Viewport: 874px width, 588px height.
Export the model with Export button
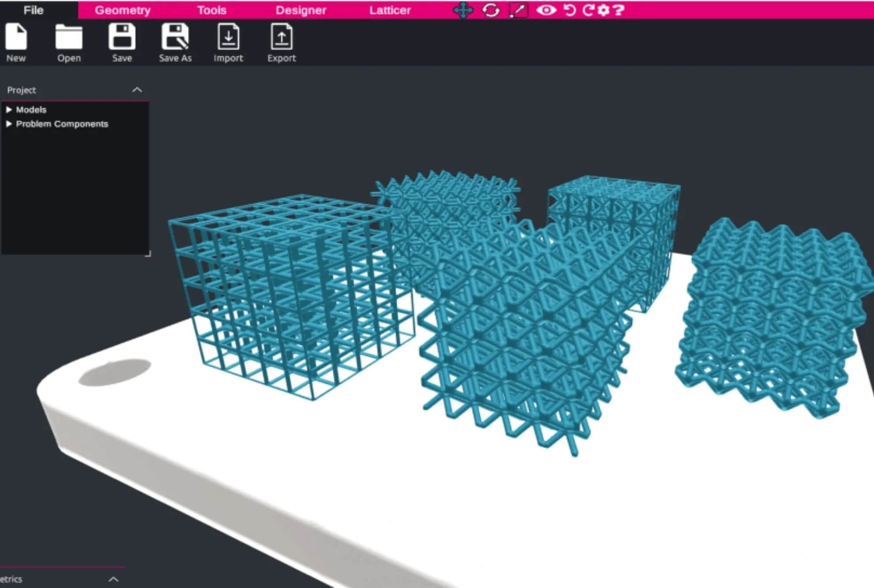coord(282,37)
